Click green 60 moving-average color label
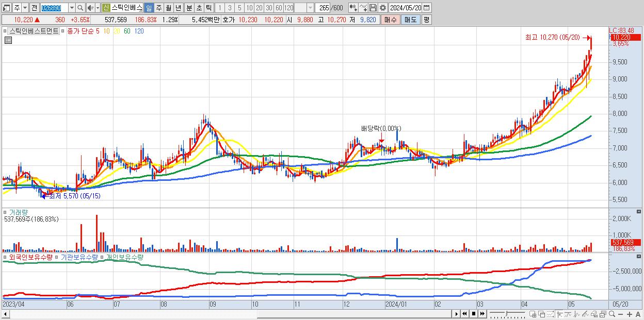 127,31
